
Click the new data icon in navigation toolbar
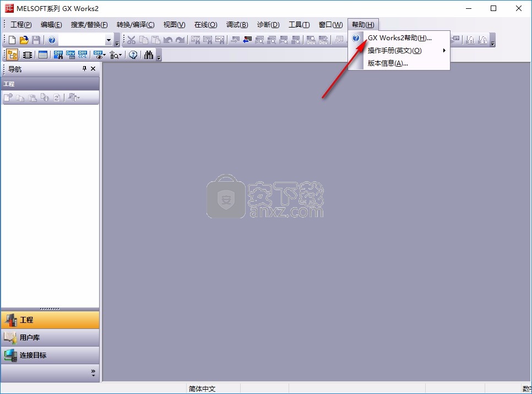(x=8, y=98)
